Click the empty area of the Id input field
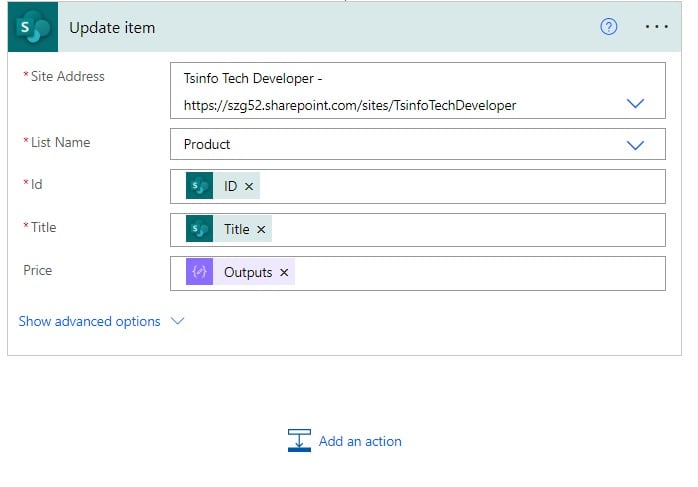 (x=461, y=187)
